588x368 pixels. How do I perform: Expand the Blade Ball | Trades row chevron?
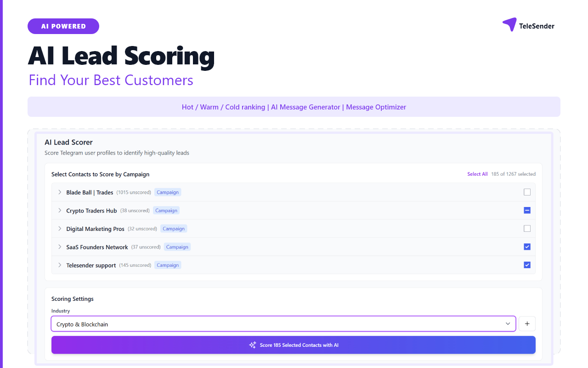[x=60, y=192]
